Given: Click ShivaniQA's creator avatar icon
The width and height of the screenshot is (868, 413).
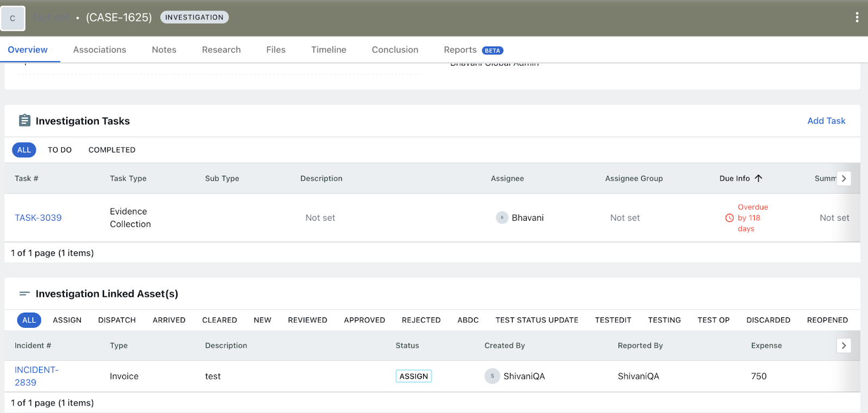Looking at the screenshot, I should [x=492, y=376].
